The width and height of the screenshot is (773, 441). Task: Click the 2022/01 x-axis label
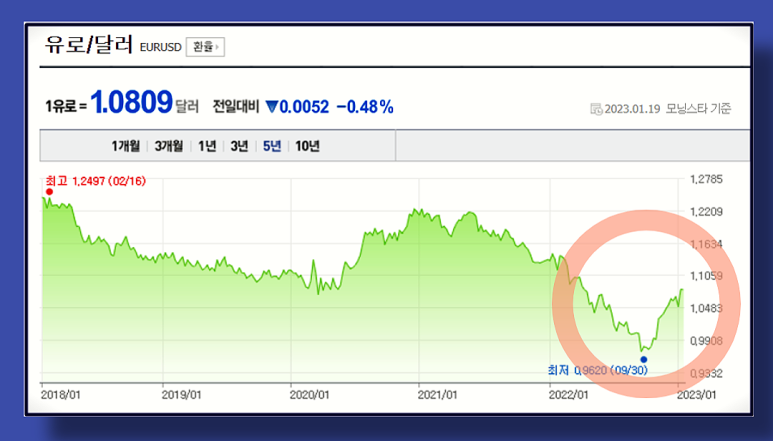coord(568,395)
